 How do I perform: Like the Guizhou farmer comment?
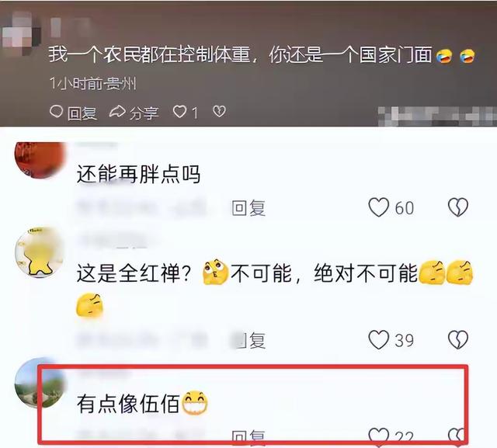[179, 112]
